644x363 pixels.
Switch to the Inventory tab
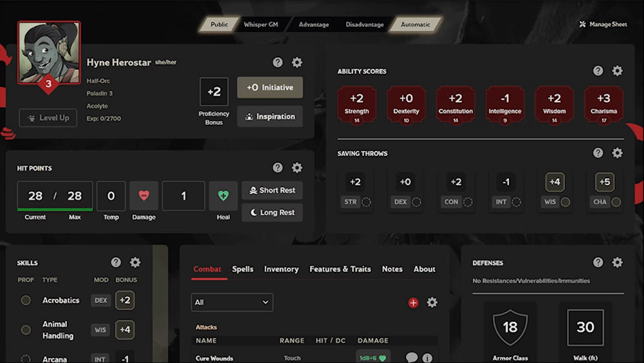[281, 269]
